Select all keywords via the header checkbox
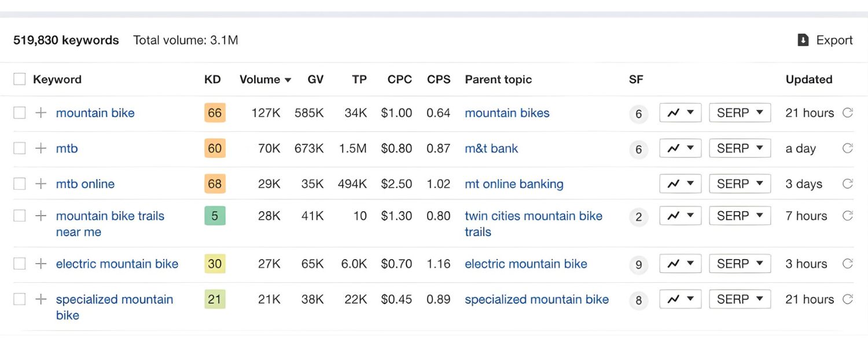The image size is (868, 347). coord(19,79)
